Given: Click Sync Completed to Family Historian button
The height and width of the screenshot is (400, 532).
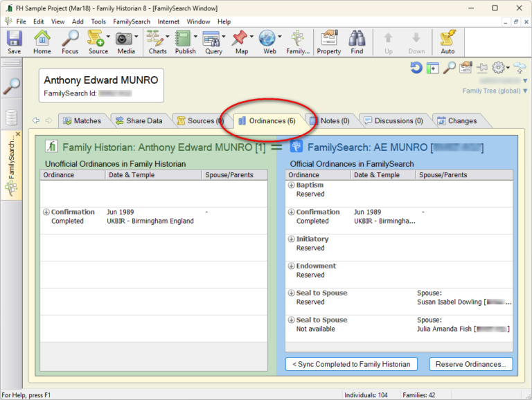Looking at the screenshot, I should pyautogui.click(x=351, y=364).
